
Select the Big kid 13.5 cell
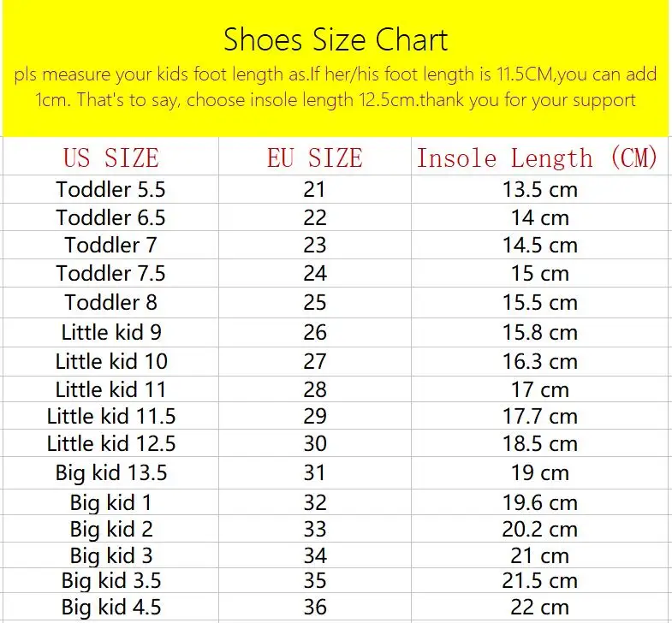(x=111, y=473)
